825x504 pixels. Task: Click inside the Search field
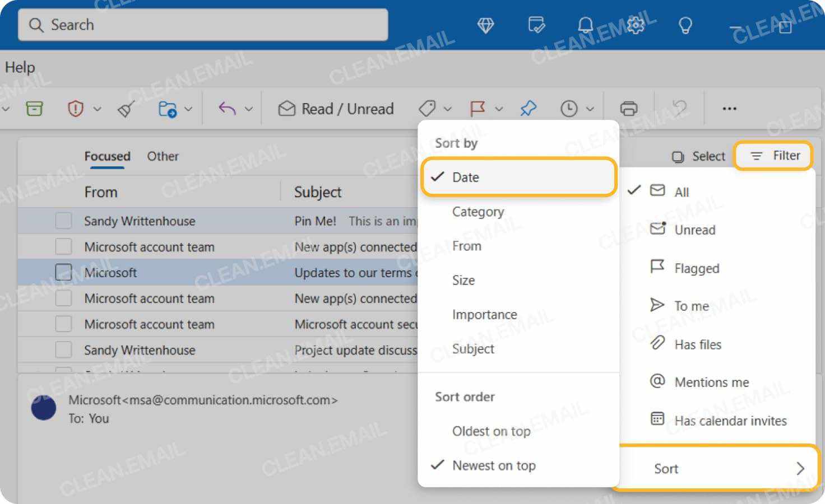click(x=202, y=25)
